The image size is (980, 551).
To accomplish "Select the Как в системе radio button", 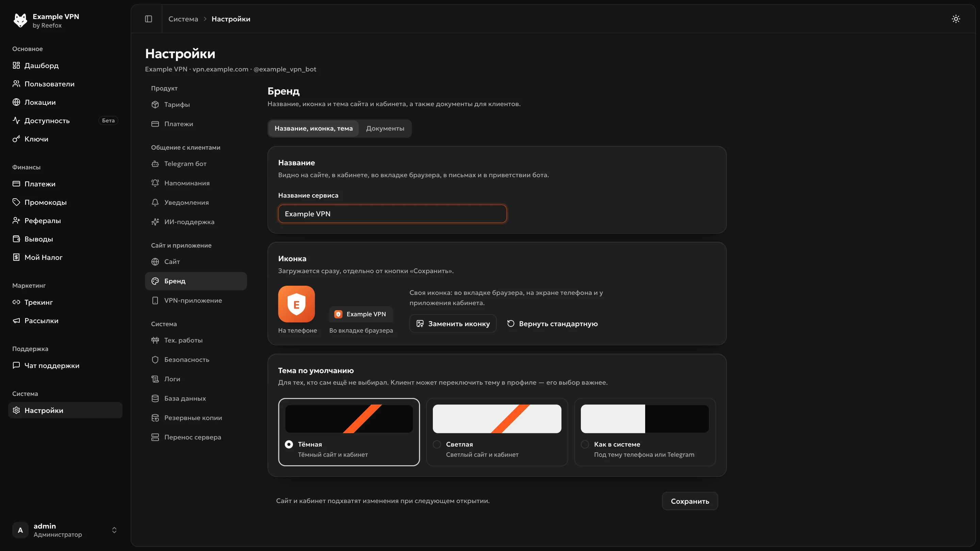I will [x=585, y=444].
